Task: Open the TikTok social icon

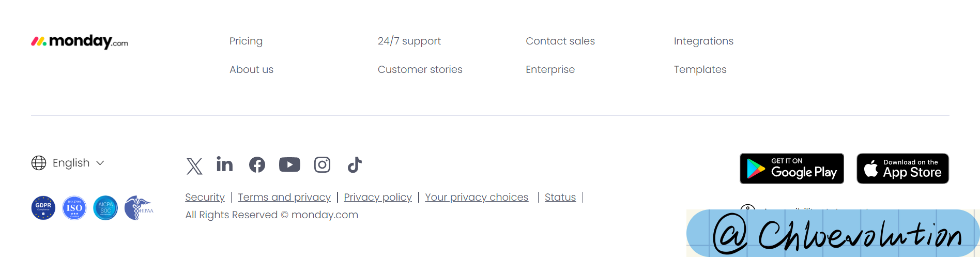Action: [355, 165]
